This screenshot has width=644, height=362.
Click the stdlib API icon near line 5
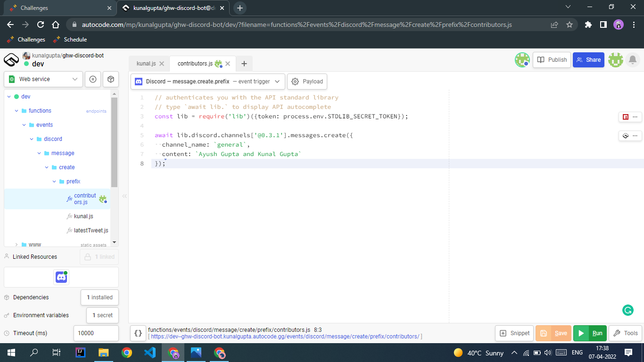click(x=627, y=136)
